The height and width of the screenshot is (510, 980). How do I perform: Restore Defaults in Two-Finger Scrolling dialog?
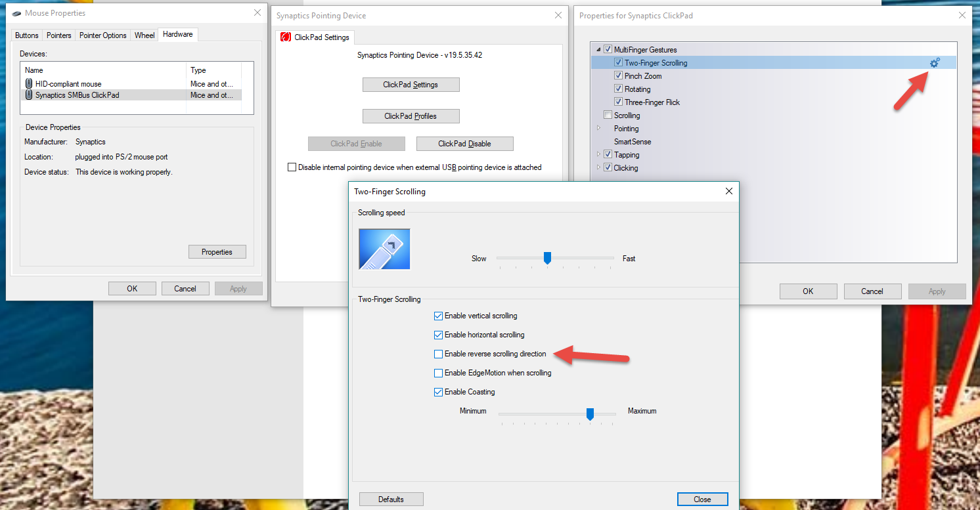(391, 499)
